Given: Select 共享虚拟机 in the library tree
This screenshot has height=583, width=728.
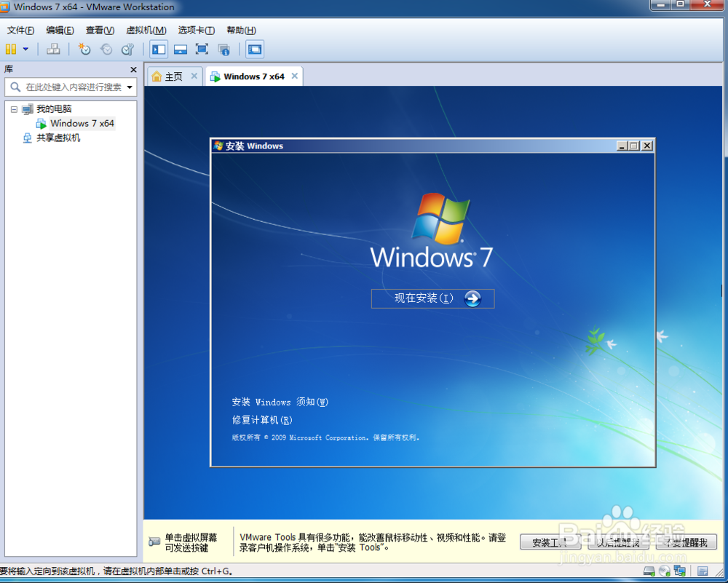Looking at the screenshot, I should click(x=58, y=138).
